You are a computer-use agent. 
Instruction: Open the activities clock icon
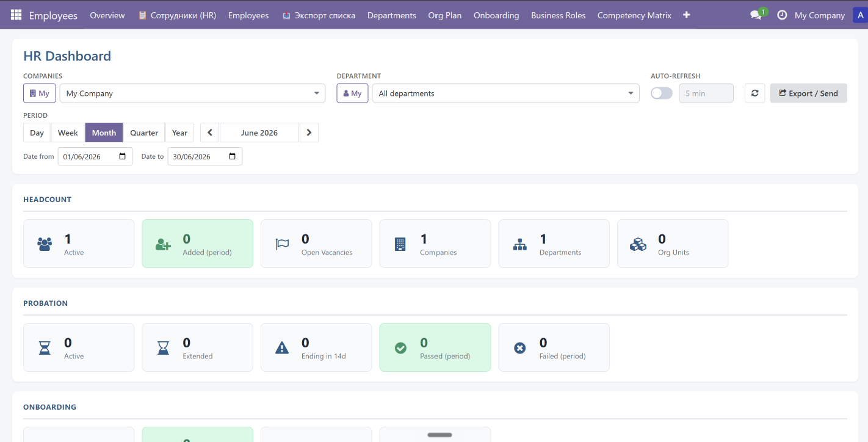pos(782,15)
